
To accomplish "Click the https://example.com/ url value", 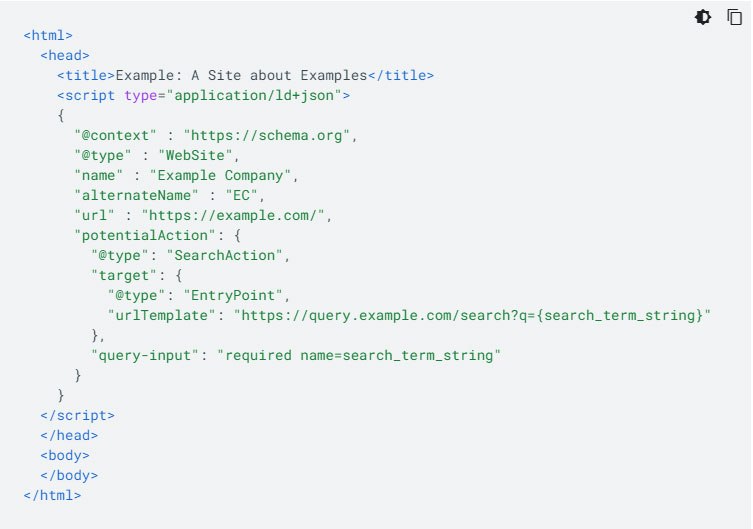I will coord(233,216).
